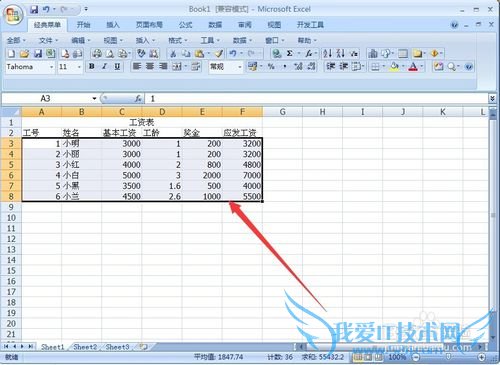Click the Print icon in toolbar

[x=97, y=53]
